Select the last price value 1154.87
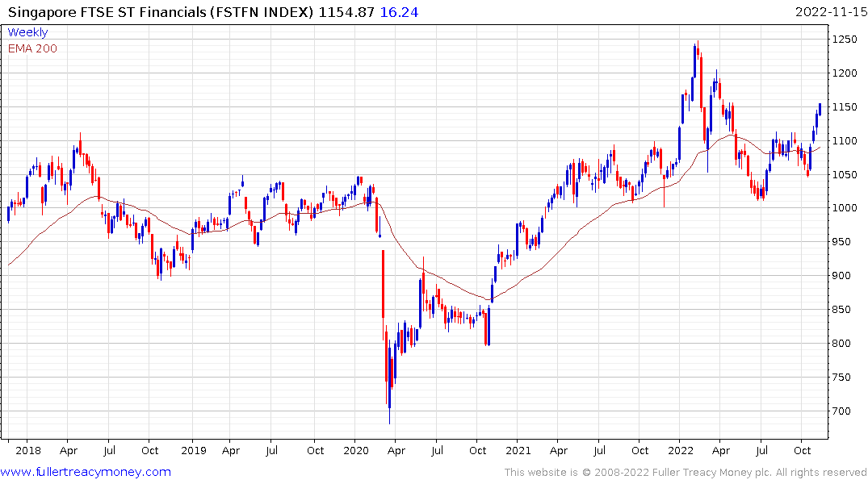868x484 pixels. point(346,12)
